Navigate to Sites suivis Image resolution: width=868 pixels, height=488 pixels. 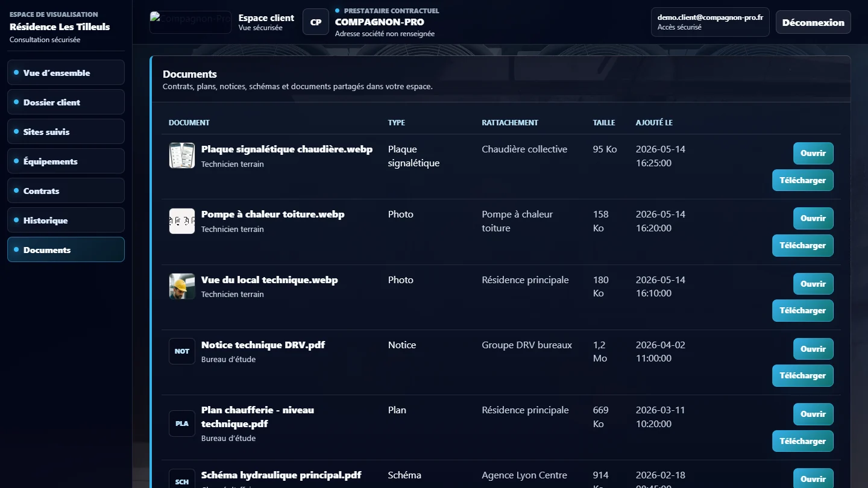(66, 131)
